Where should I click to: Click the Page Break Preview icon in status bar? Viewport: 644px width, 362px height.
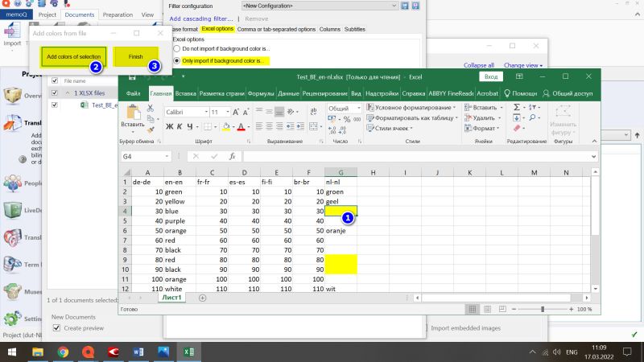[x=502, y=309]
